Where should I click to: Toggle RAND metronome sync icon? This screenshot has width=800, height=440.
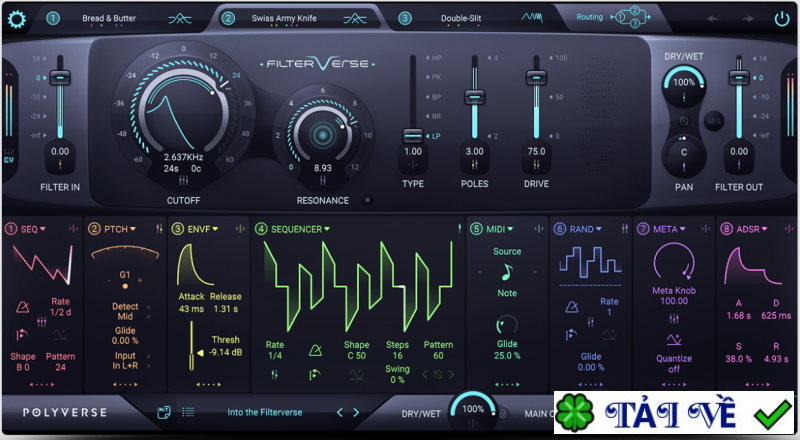click(x=572, y=307)
